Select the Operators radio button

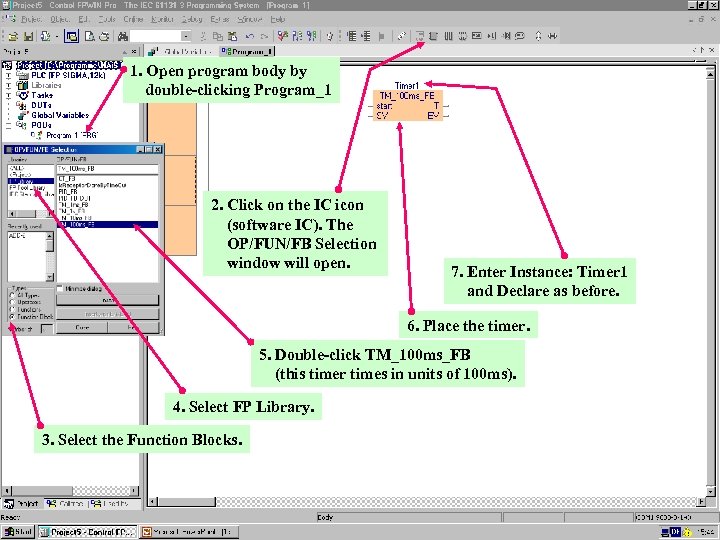coord(12,303)
